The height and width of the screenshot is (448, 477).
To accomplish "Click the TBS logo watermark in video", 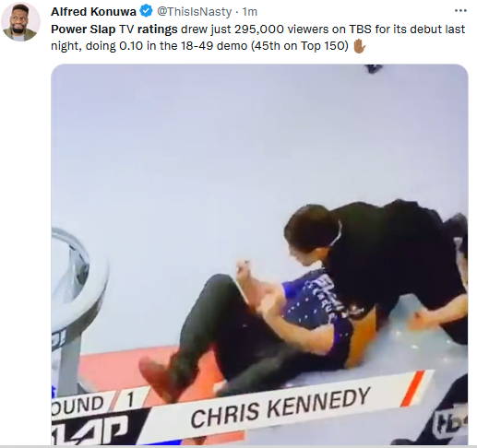I will [x=450, y=421].
